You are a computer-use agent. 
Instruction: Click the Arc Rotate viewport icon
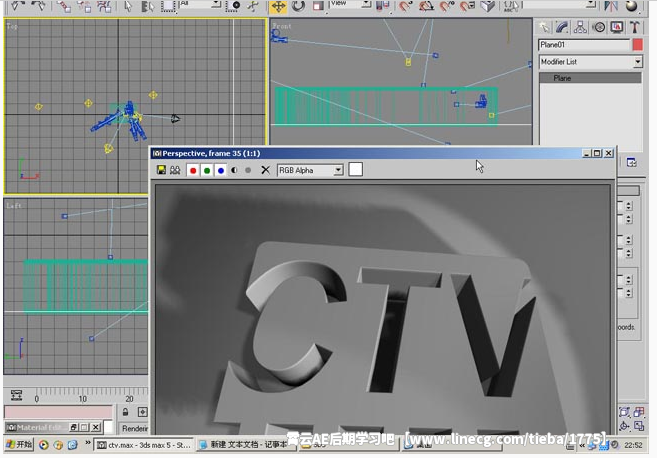point(624,426)
